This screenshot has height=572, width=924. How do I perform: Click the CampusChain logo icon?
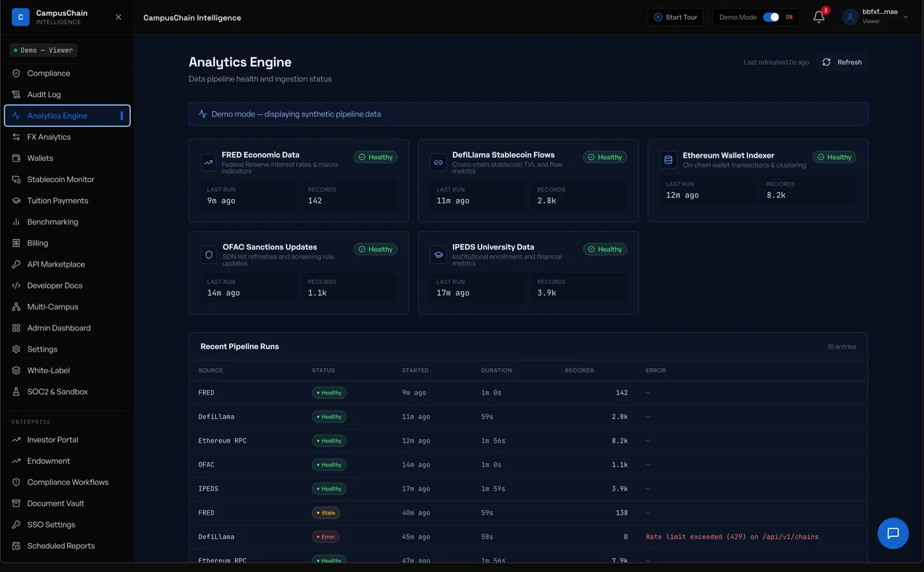coord(20,17)
